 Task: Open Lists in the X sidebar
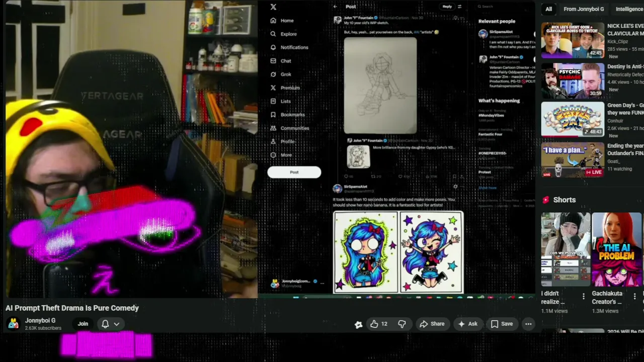(x=280, y=101)
